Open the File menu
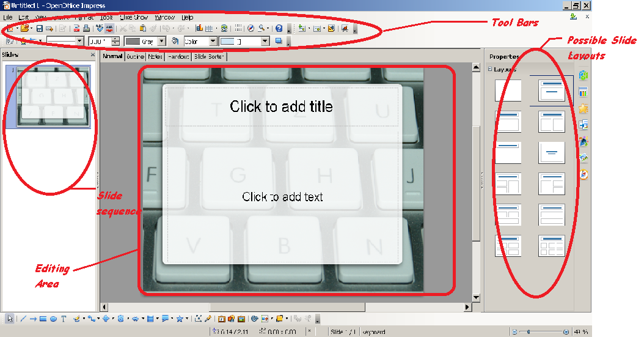644x337 pixels. point(8,17)
